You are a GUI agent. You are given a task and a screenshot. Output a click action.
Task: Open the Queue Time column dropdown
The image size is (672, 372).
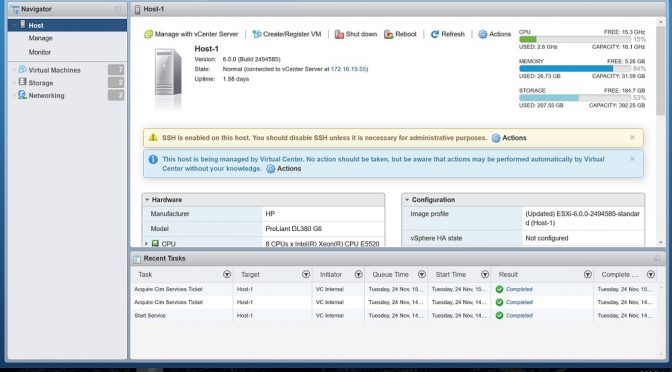pos(422,274)
